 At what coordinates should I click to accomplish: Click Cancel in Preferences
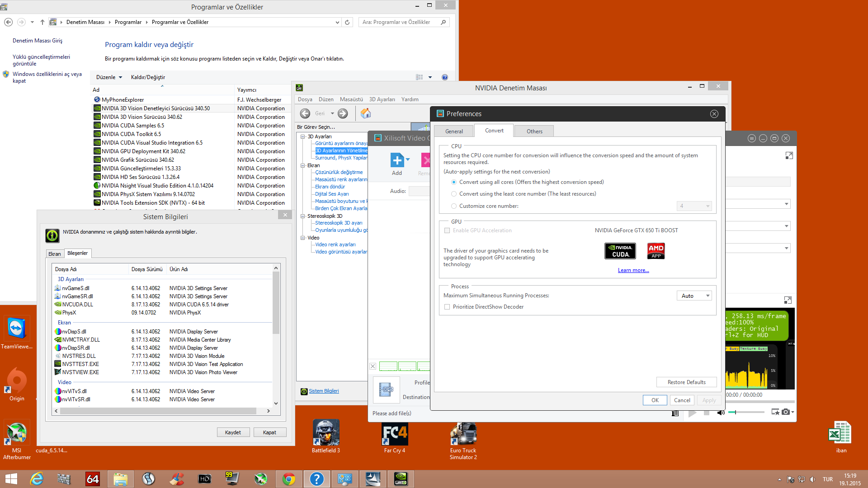click(682, 400)
